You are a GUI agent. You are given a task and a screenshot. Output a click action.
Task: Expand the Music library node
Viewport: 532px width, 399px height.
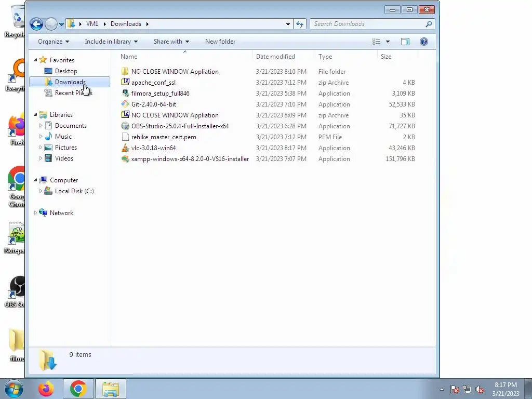(x=41, y=137)
